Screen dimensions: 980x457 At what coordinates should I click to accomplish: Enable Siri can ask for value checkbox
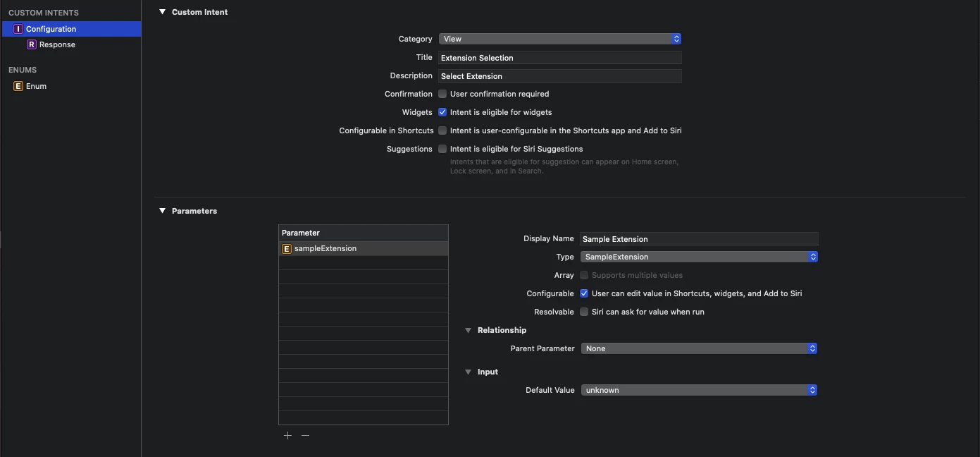pyautogui.click(x=584, y=312)
